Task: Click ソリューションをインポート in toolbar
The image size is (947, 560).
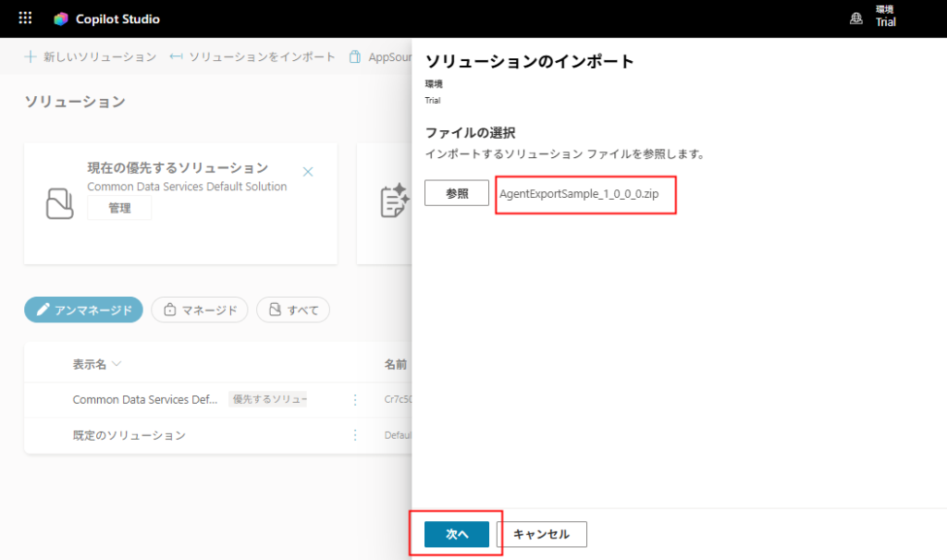Action: pos(252,56)
